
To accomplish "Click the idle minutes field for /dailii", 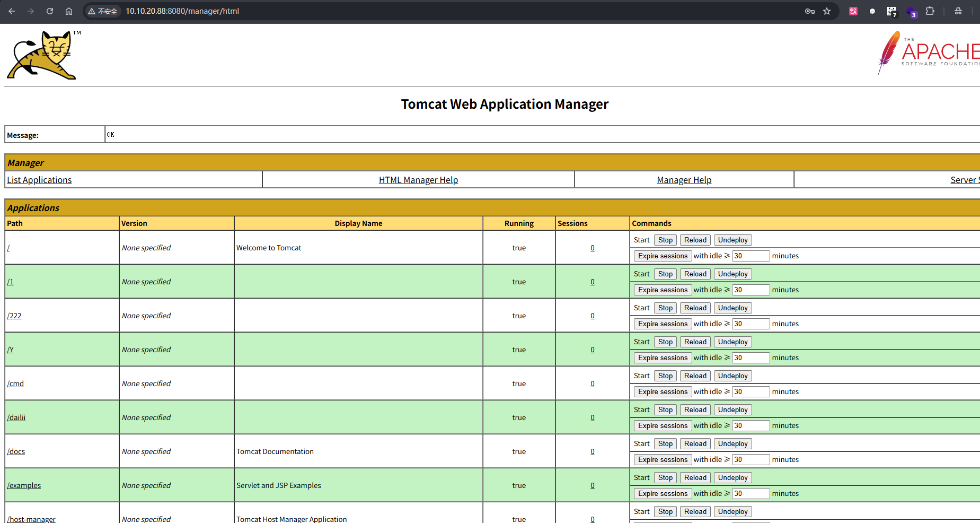I will (751, 425).
